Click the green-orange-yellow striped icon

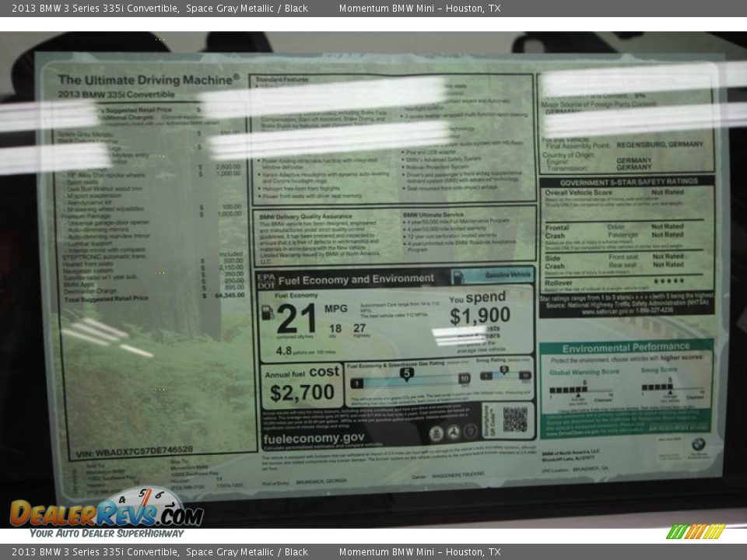(x=696, y=531)
